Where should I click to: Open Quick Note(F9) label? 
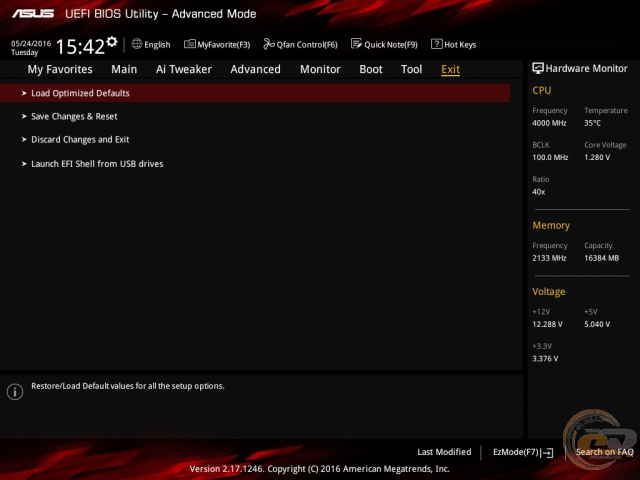[x=391, y=45]
